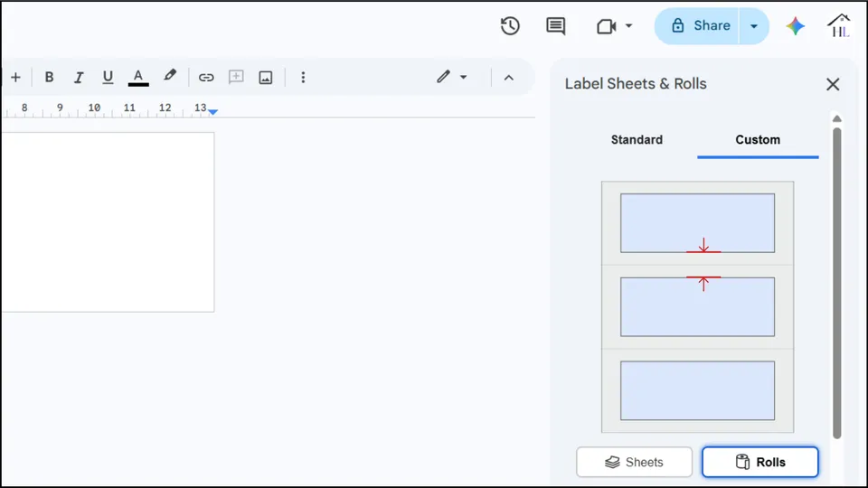Choose the Rolls button
Viewport: 868px width, 488px height.
pos(760,462)
